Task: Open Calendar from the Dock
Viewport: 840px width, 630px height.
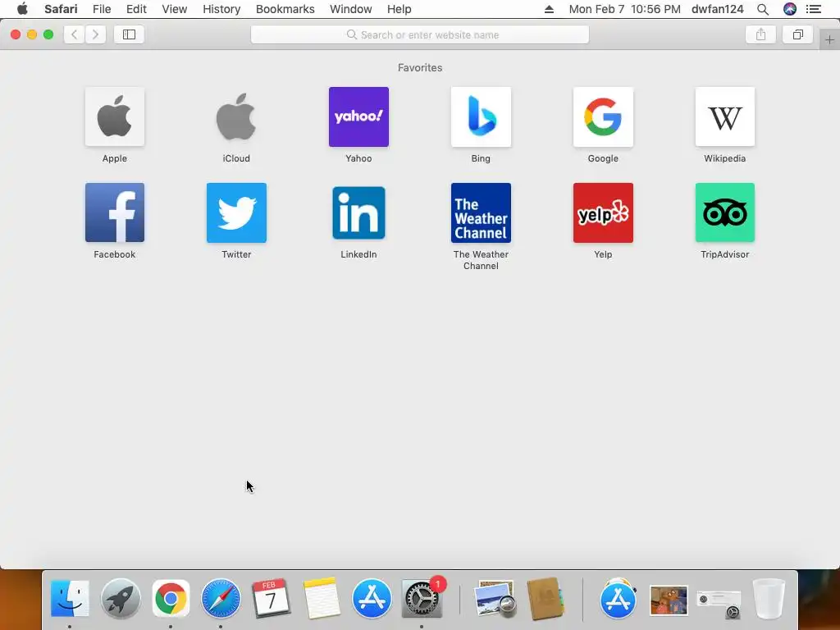Action: (271, 598)
